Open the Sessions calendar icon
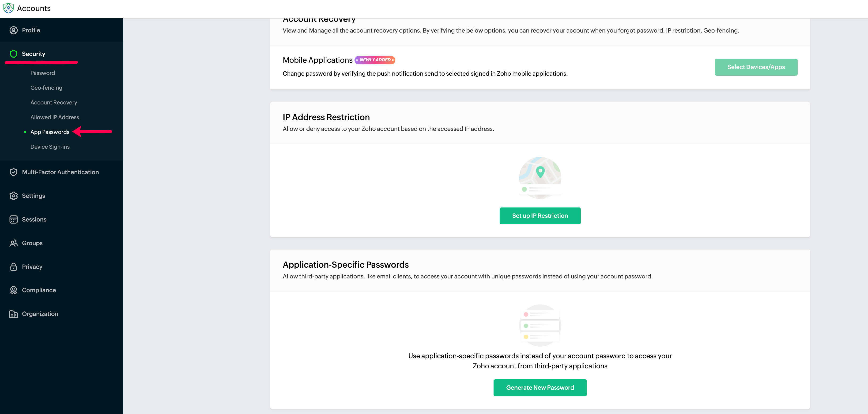 (13, 219)
